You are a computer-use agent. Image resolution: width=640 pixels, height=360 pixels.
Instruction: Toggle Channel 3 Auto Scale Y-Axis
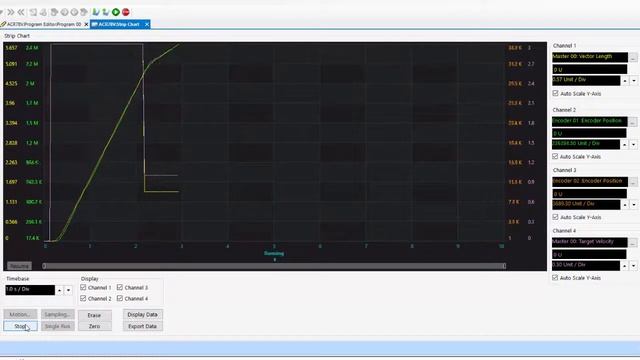click(x=556, y=217)
